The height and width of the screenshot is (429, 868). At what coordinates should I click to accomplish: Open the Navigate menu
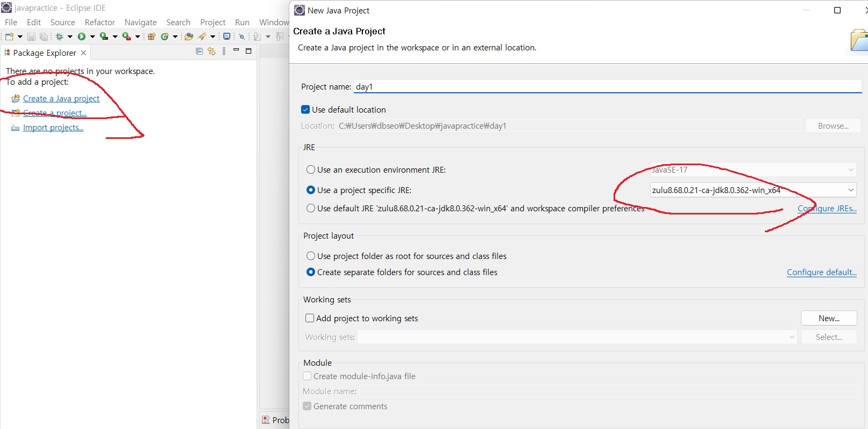(141, 22)
